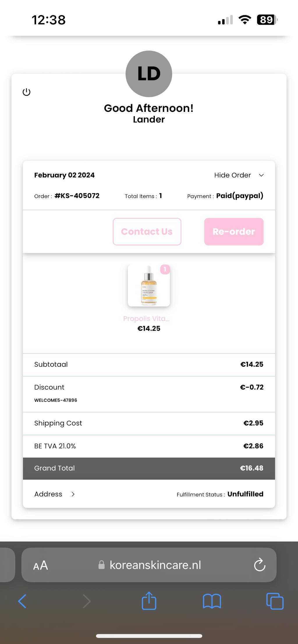The width and height of the screenshot is (298, 644).
Task: Tap the AA text size icon
Action: [x=40, y=566]
